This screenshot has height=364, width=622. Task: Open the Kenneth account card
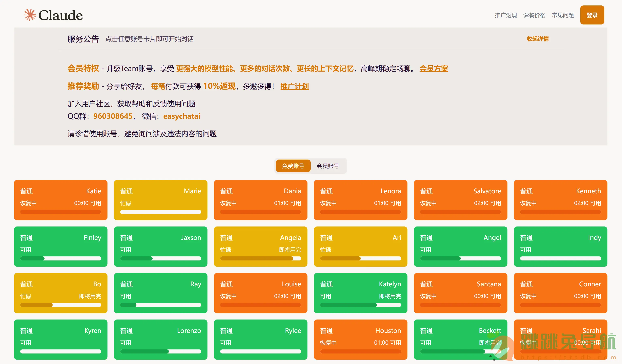tap(560, 200)
